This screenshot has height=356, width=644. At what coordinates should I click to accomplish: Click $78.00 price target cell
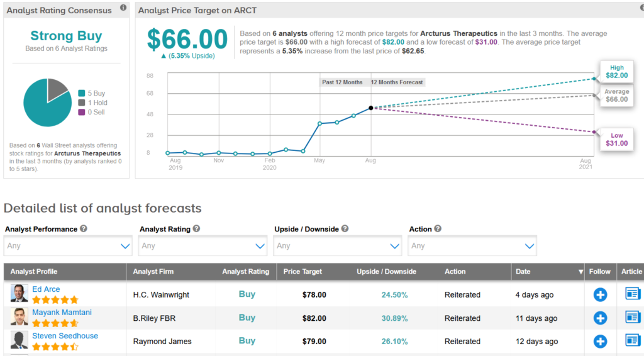coord(314,295)
